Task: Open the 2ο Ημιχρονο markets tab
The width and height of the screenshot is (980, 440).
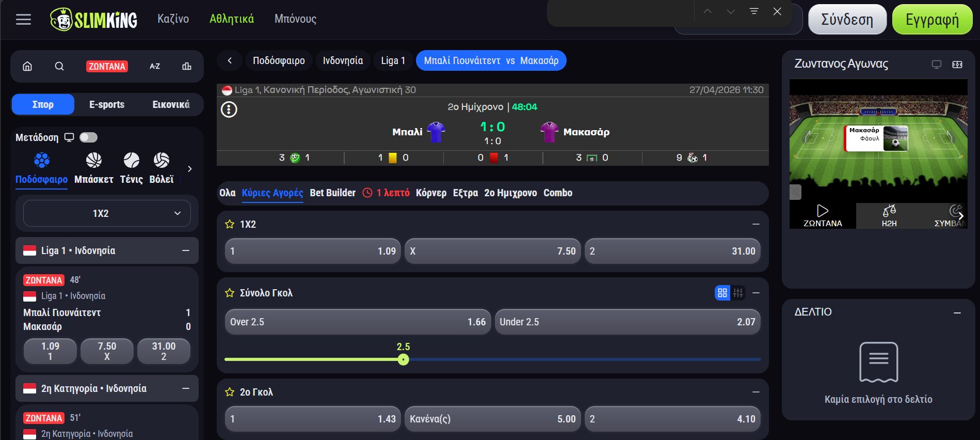Action: (x=510, y=193)
